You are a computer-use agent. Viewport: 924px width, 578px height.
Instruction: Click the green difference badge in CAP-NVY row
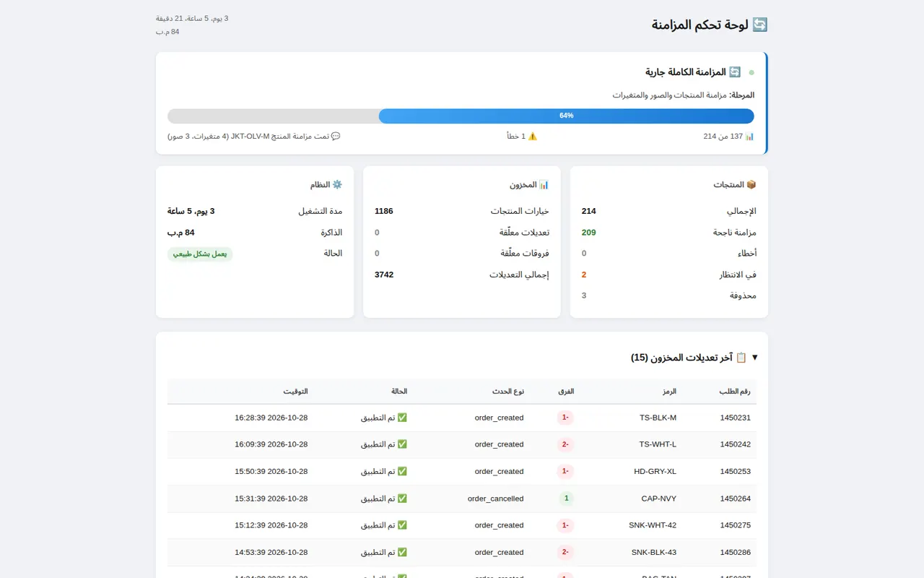pos(567,499)
